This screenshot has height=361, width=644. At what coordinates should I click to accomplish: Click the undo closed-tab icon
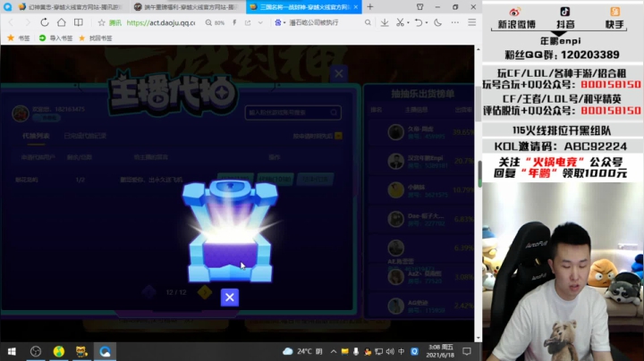pos(419,22)
